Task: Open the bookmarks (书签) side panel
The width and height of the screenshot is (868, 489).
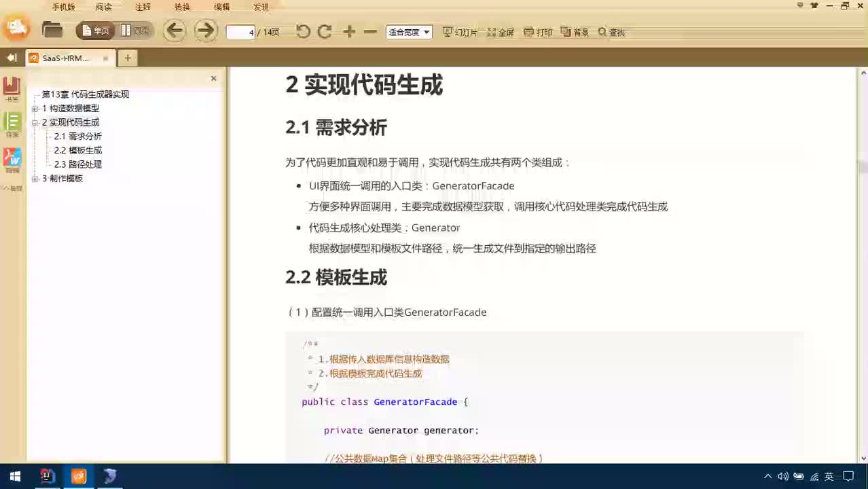Action: pos(12,89)
